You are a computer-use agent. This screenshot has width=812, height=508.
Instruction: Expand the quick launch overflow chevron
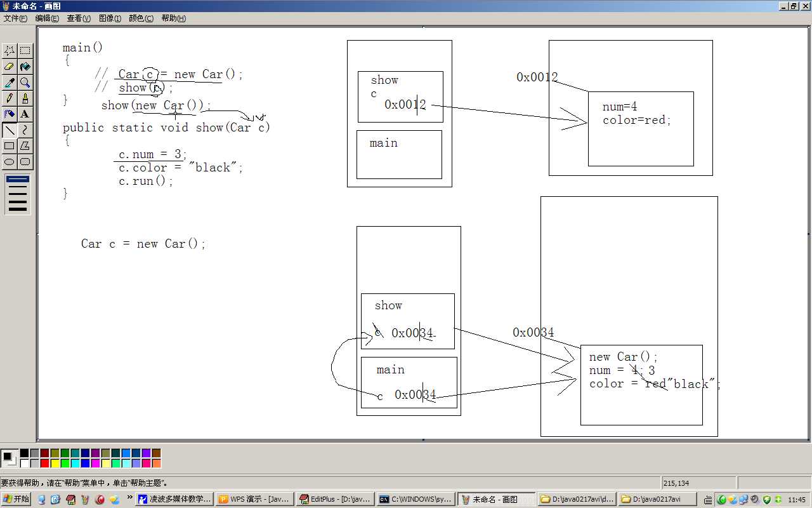click(x=130, y=497)
